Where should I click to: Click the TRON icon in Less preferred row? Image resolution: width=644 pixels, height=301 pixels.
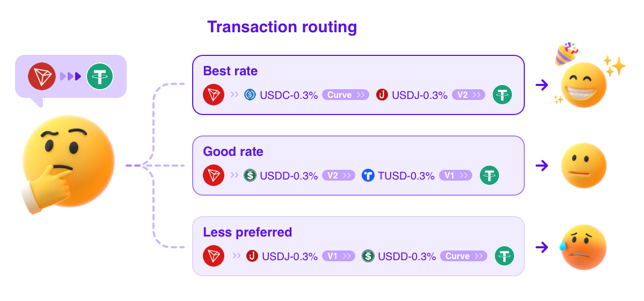(x=214, y=256)
